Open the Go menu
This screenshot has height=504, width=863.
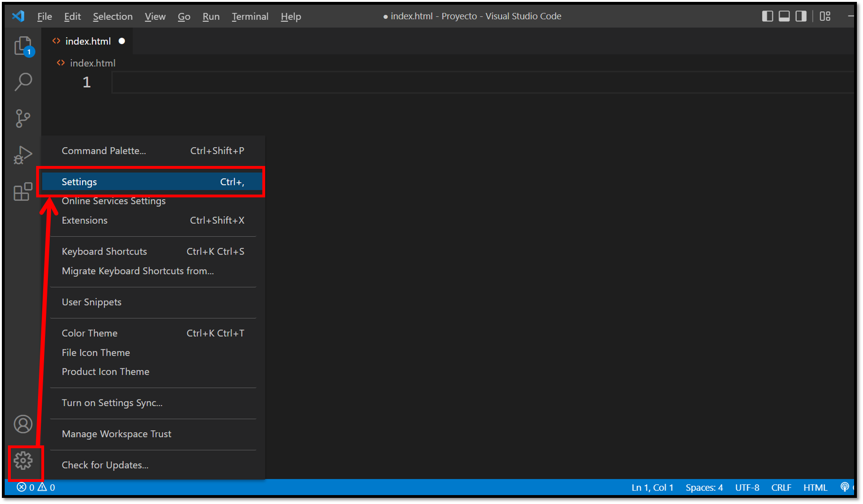pyautogui.click(x=184, y=16)
